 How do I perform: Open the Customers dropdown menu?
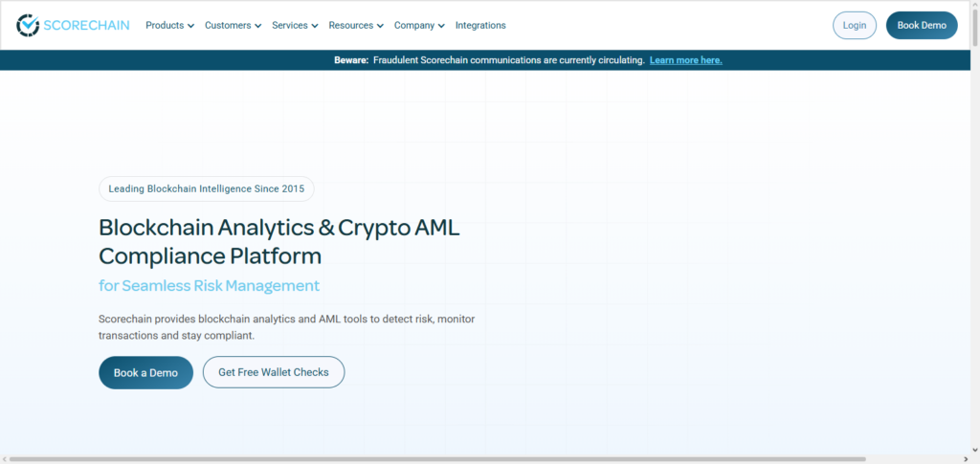pyautogui.click(x=234, y=26)
